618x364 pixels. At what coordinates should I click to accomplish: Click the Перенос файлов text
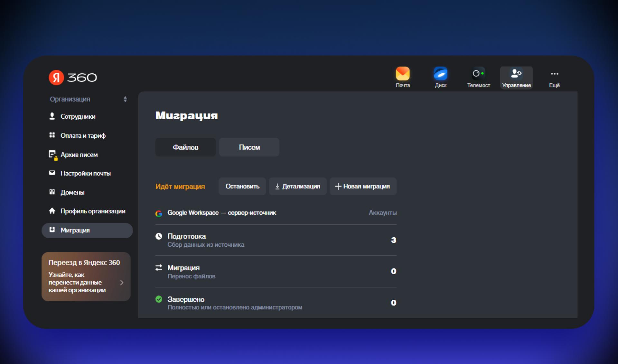191,276
